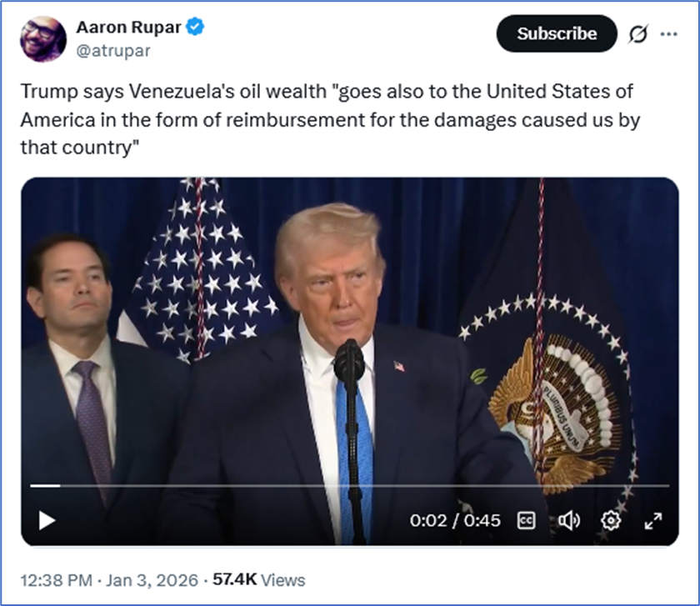The height and width of the screenshot is (606, 700).
Task: Click the 57.4K Views count
Action: (259, 580)
